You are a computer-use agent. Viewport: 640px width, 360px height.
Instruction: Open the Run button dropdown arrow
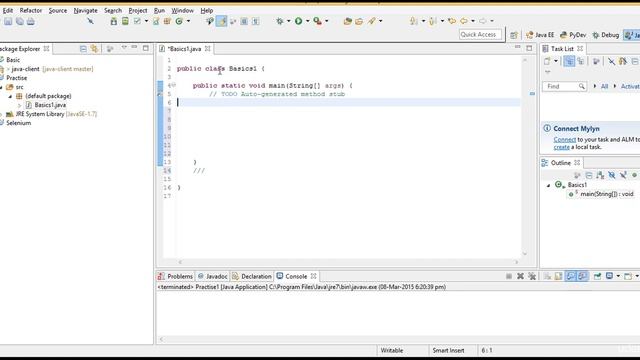307,21
